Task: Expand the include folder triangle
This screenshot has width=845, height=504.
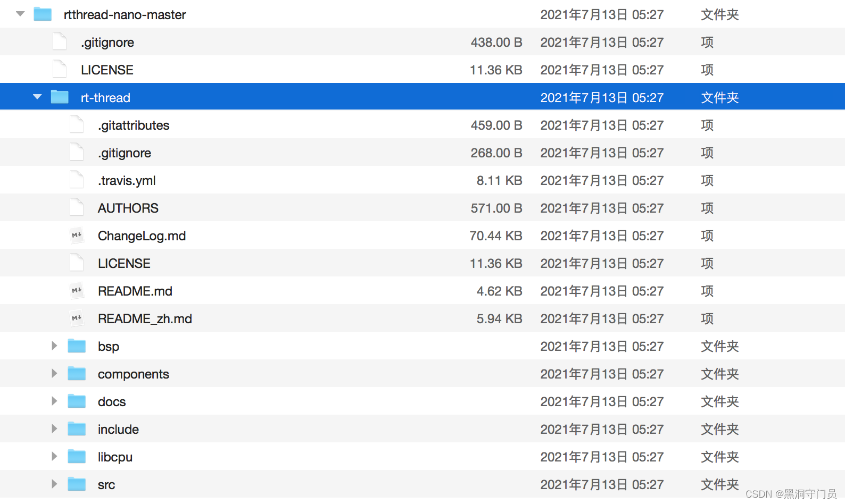Action: click(x=54, y=429)
